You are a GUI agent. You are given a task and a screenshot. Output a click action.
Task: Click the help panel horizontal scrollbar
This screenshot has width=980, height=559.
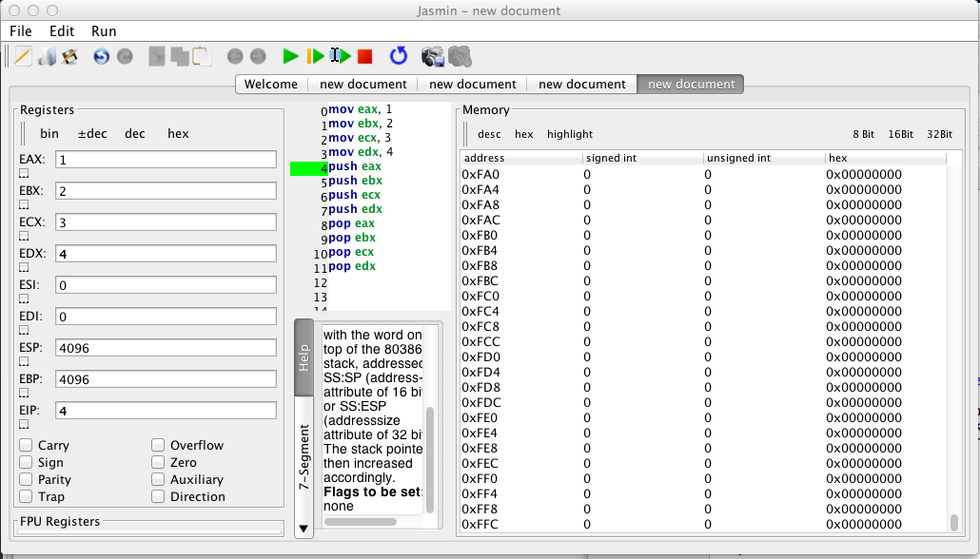(360, 521)
